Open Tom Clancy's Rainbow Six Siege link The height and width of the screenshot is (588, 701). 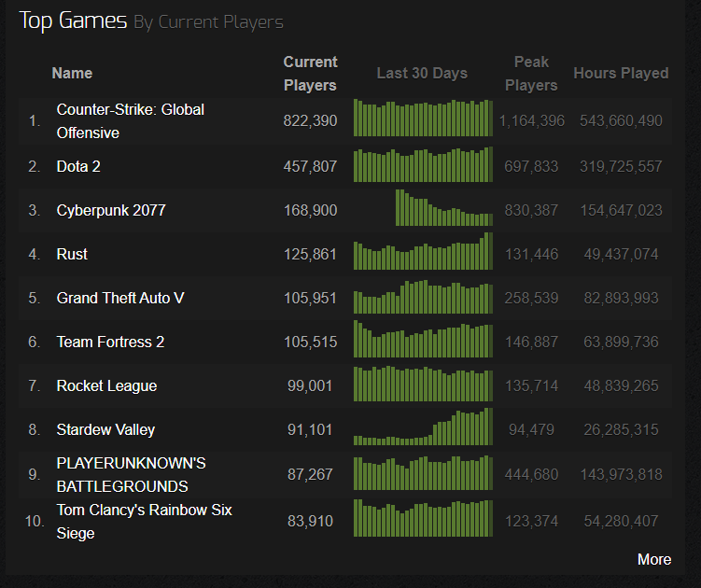(x=144, y=522)
